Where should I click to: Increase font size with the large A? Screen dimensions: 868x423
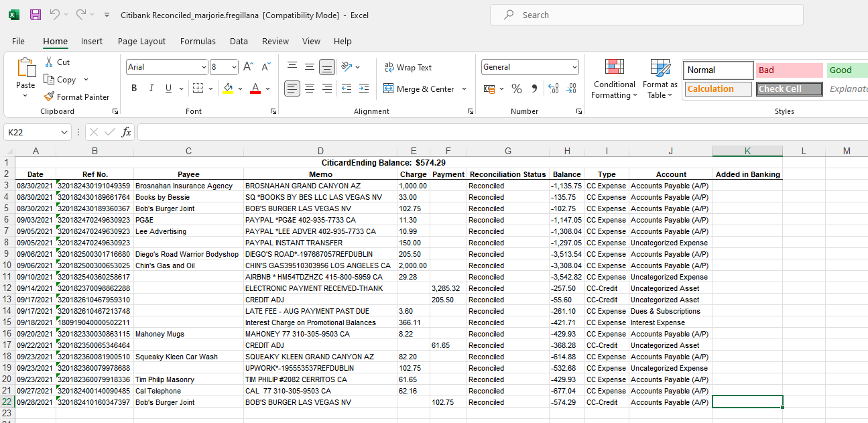[x=248, y=67]
